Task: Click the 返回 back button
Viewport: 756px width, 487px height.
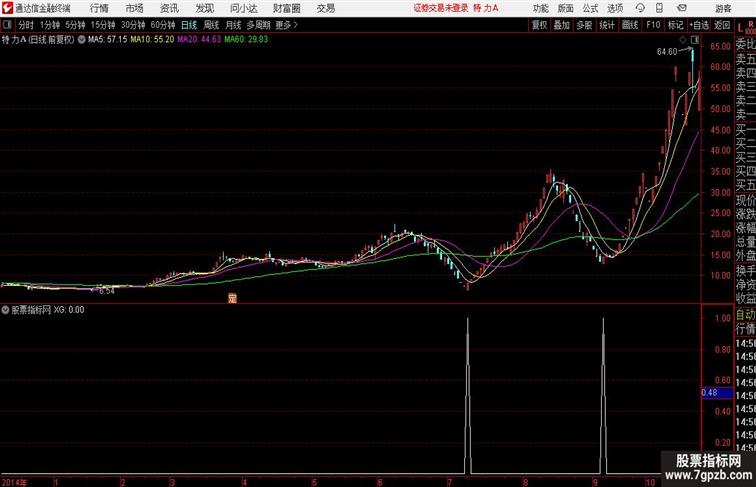Action: click(x=722, y=25)
